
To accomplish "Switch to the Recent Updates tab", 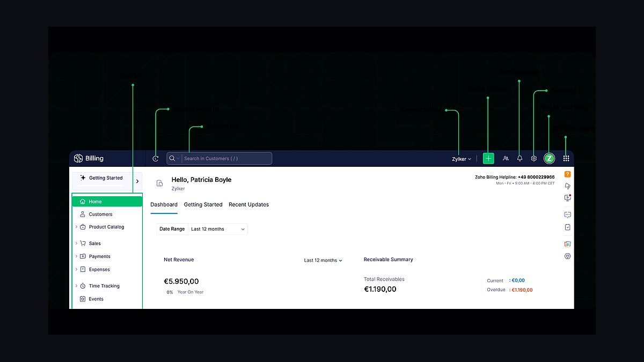I will coord(248,204).
